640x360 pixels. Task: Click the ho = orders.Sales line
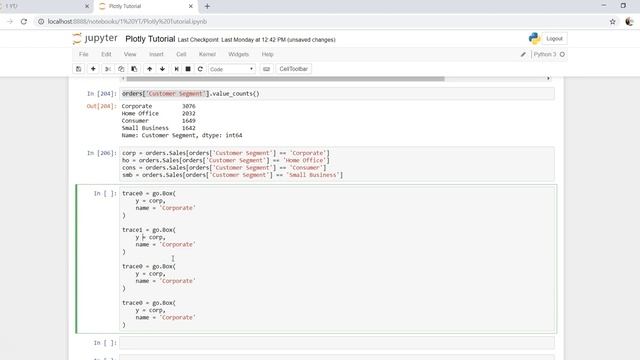(x=226, y=160)
